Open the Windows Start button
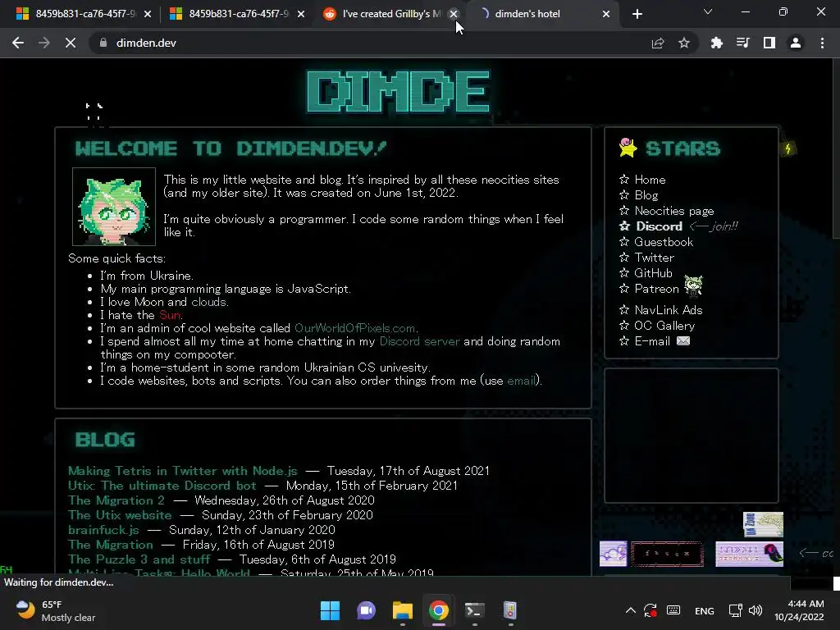The width and height of the screenshot is (840, 630). 330,610
